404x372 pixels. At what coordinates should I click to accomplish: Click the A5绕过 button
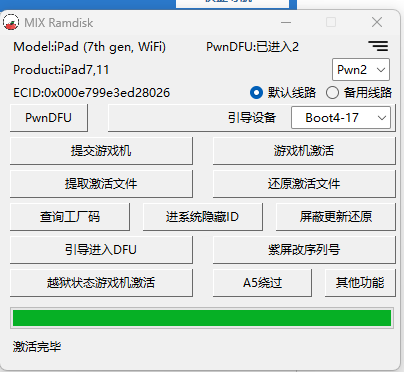[x=262, y=283]
